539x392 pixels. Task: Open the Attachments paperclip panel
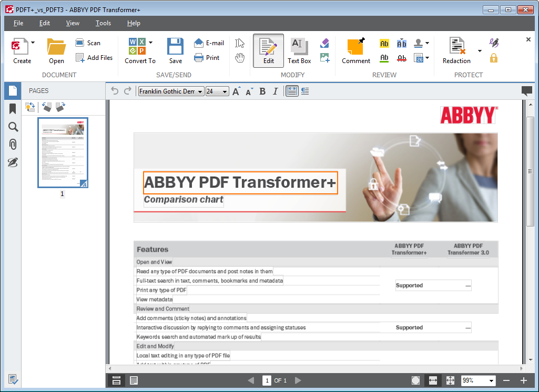(13, 145)
